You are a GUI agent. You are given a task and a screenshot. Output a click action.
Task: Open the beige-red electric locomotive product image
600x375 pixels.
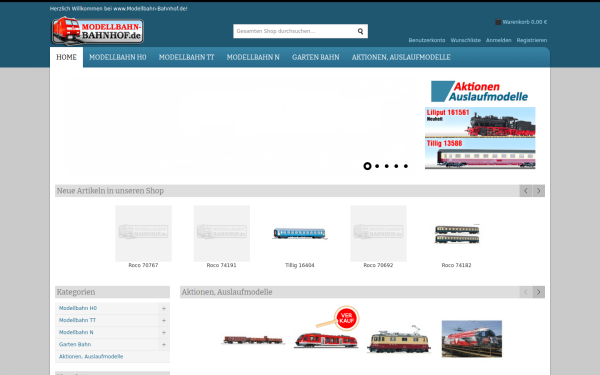point(399,339)
